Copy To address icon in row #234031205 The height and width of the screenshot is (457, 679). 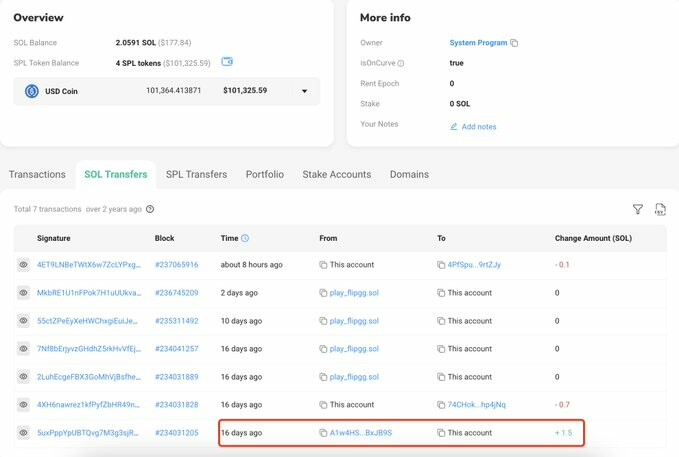[x=441, y=433]
